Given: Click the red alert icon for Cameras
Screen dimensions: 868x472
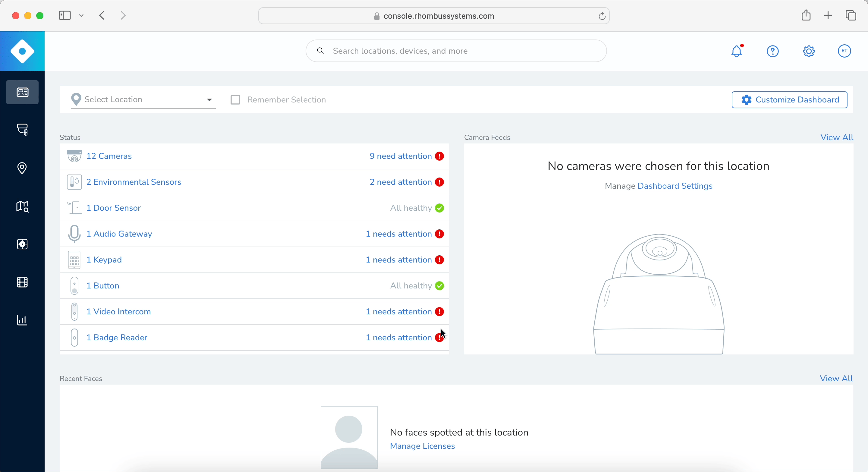Looking at the screenshot, I should click(x=439, y=156).
